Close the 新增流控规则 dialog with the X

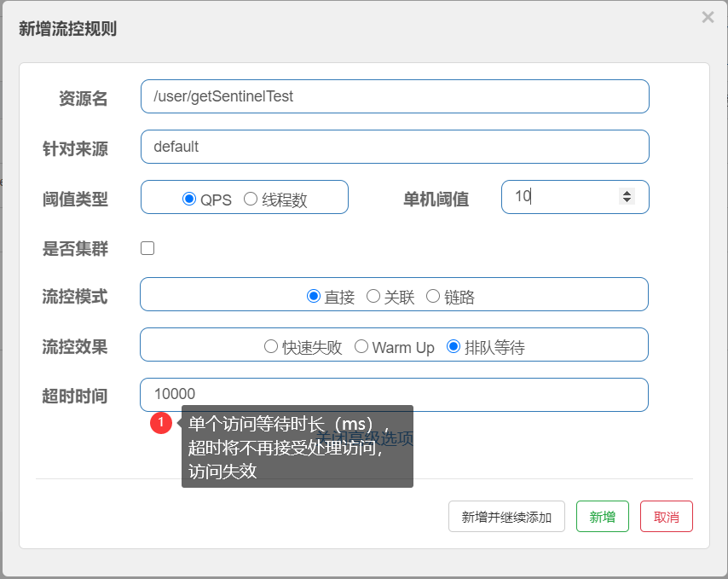(707, 17)
